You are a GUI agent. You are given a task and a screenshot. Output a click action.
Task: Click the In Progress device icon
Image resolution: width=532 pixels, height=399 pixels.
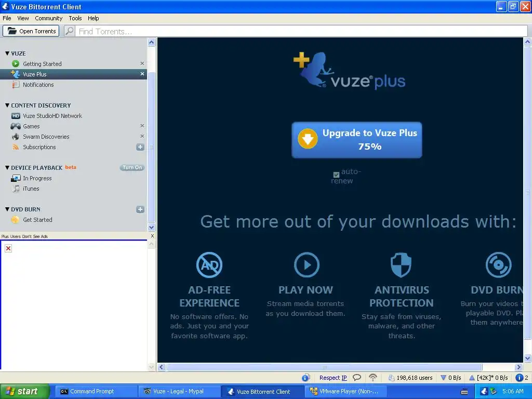(x=16, y=179)
